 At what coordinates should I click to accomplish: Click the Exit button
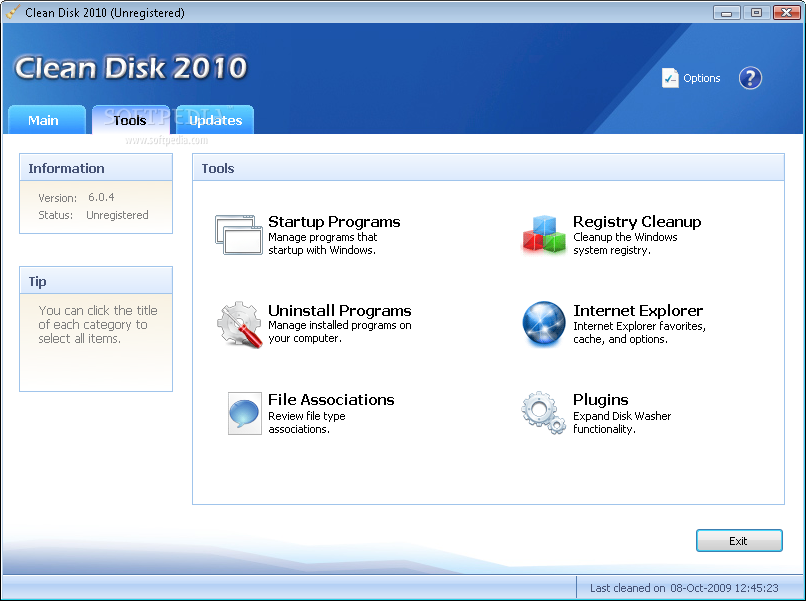pos(739,540)
